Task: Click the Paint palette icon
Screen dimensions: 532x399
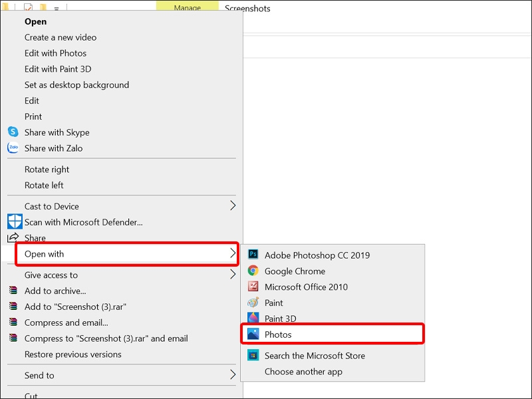Action: 253,303
